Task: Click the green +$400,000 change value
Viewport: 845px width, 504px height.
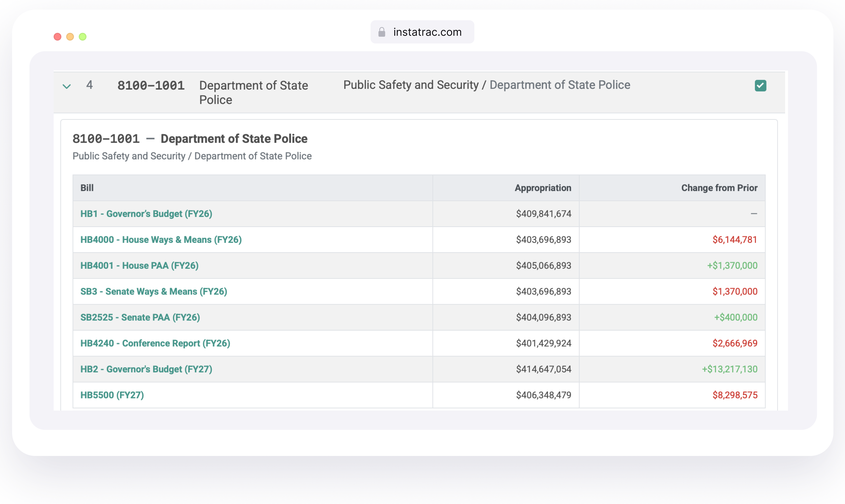Action: tap(736, 317)
